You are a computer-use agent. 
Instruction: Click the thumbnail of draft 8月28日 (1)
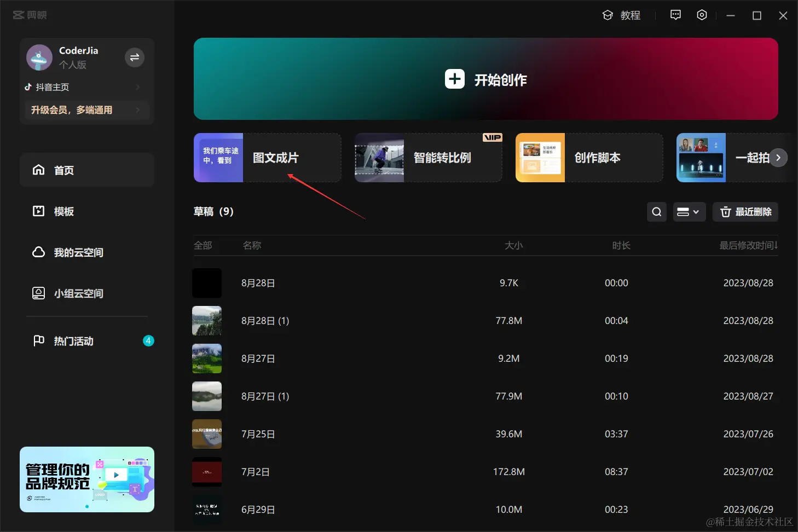click(x=207, y=321)
